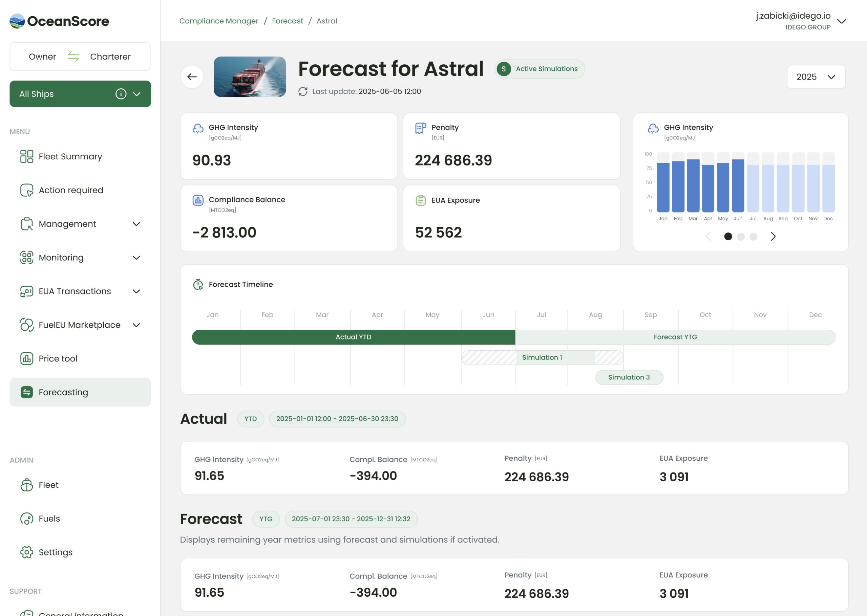867x616 pixels.
Task: Click the Actual YTD timeline bar
Action: [x=353, y=337]
